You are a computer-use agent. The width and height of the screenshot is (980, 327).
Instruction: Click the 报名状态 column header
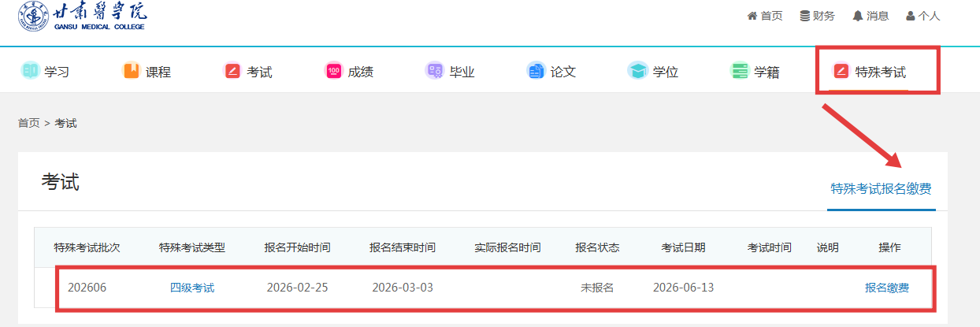tap(597, 247)
